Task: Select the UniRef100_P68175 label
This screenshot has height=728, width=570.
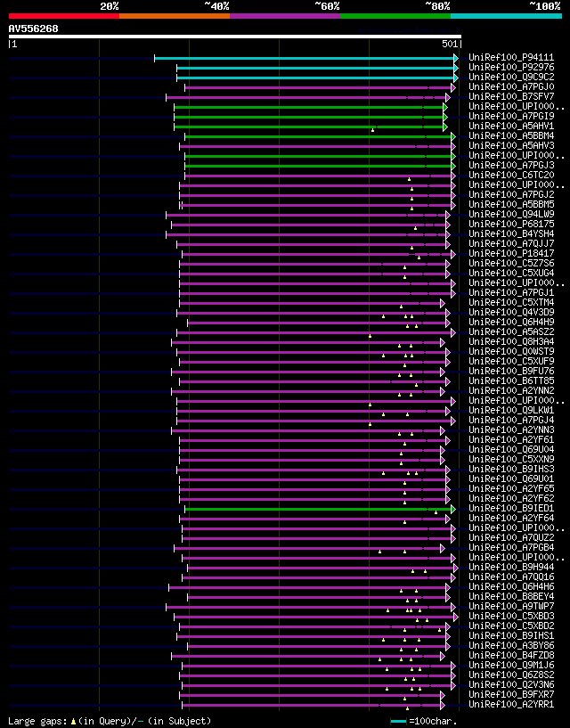Action: tap(511, 225)
